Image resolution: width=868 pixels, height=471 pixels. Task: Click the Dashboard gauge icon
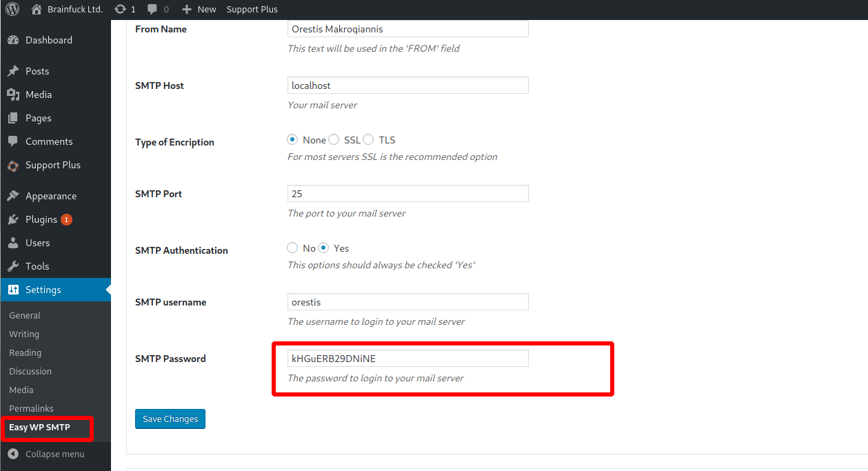click(x=13, y=40)
